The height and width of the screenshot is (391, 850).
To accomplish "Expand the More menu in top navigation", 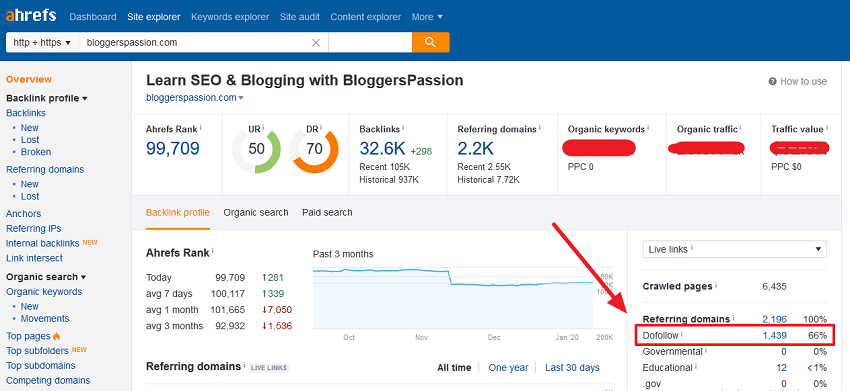I will [427, 17].
